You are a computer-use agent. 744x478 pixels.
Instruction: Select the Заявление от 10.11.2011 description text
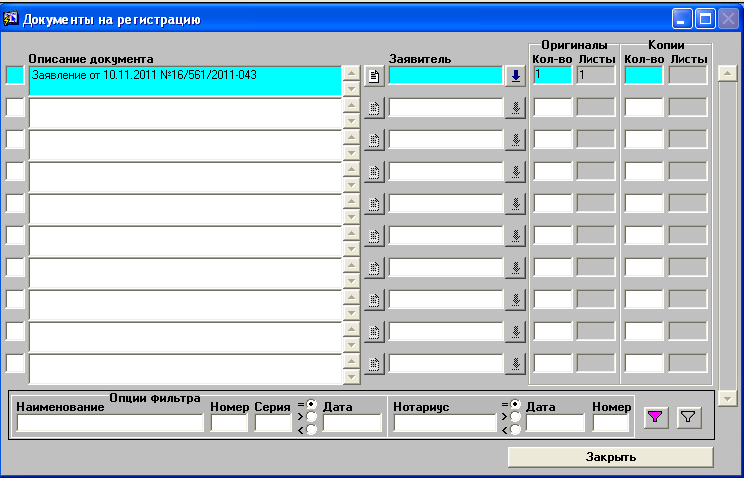click(144, 75)
